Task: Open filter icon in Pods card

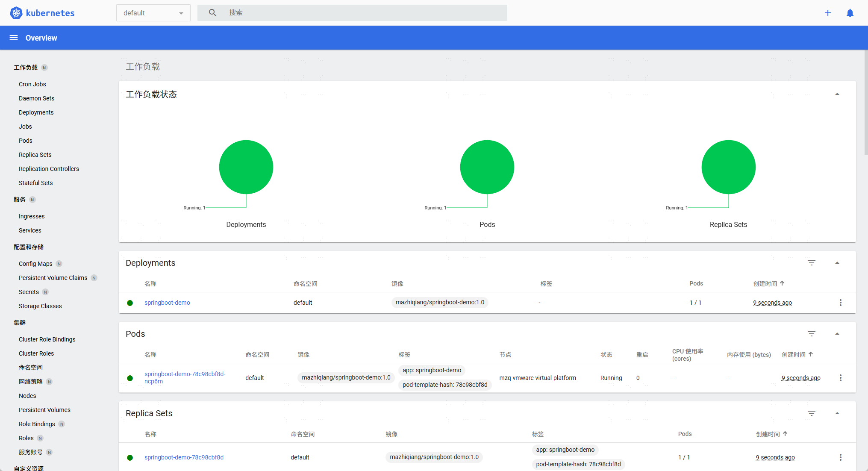Action: coord(812,334)
